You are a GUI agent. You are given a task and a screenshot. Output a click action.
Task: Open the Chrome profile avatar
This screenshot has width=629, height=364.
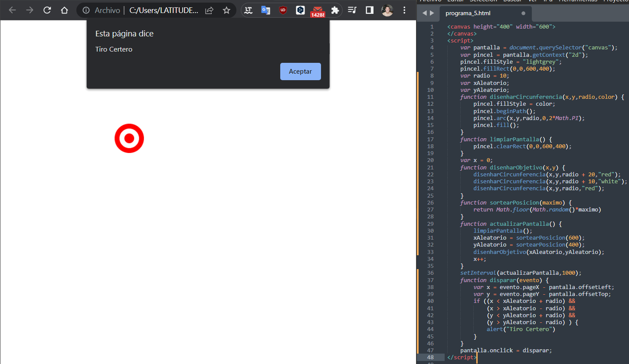(x=387, y=10)
